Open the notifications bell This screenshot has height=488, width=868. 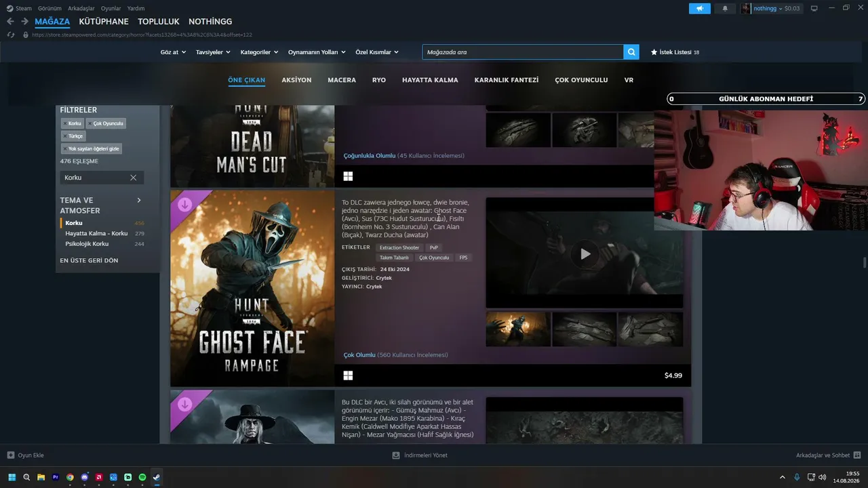tap(725, 8)
